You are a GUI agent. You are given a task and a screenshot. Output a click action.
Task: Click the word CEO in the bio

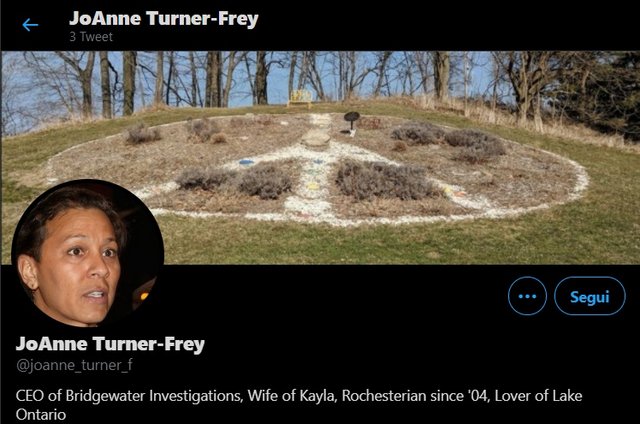point(30,396)
